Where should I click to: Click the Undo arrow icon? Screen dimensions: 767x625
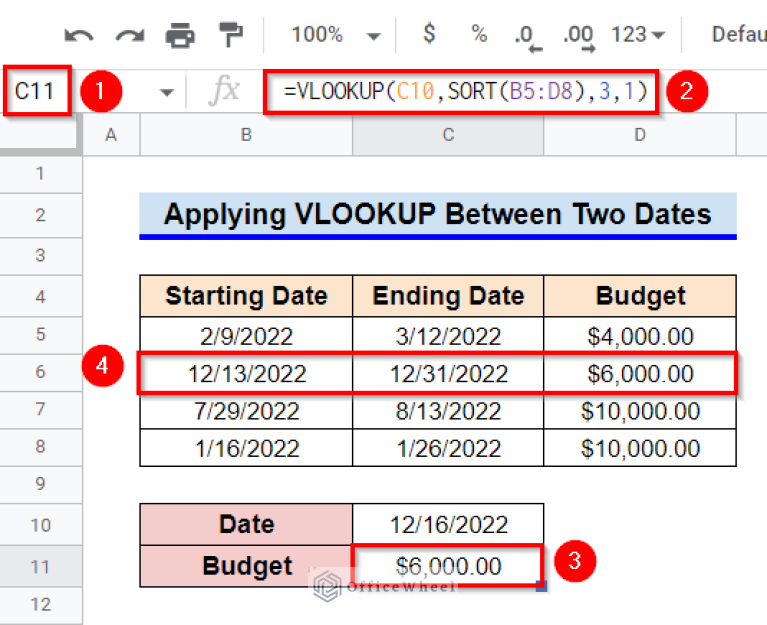pyautogui.click(x=79, y=36)
